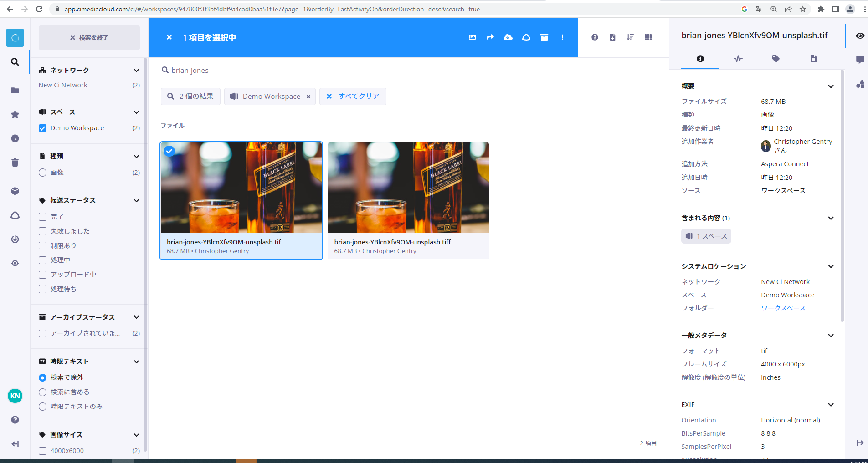
Task: Open recent clock icon in sidebar
Action: pos(15,138)
